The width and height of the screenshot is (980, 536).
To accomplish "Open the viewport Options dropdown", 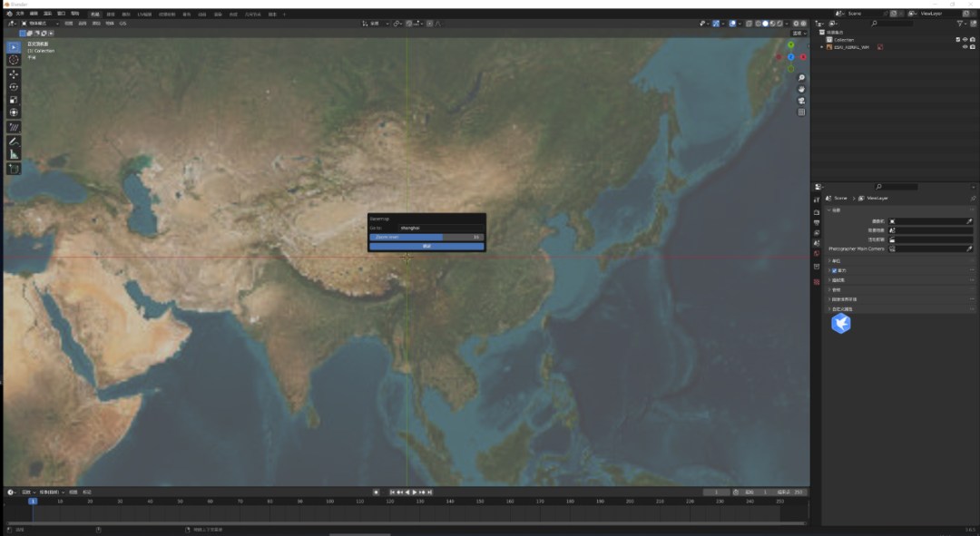I will [799, 34].
